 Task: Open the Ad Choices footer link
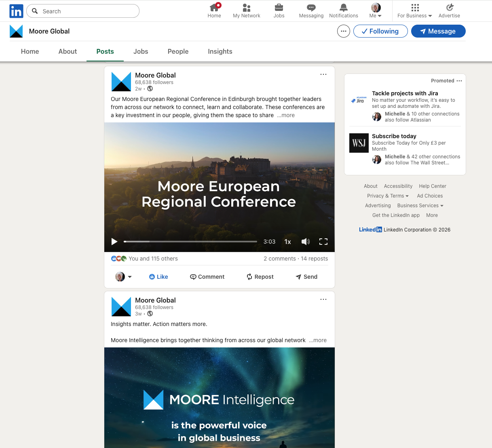(x=430, y=196)
